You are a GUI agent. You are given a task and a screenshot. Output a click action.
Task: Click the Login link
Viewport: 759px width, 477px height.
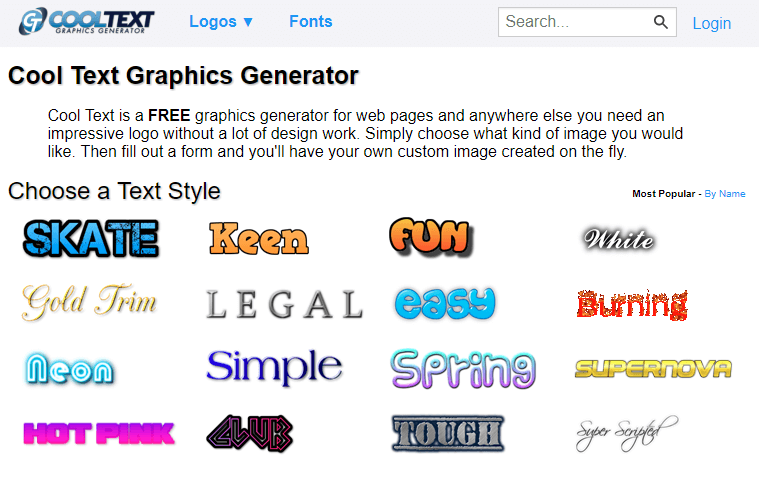711,23
